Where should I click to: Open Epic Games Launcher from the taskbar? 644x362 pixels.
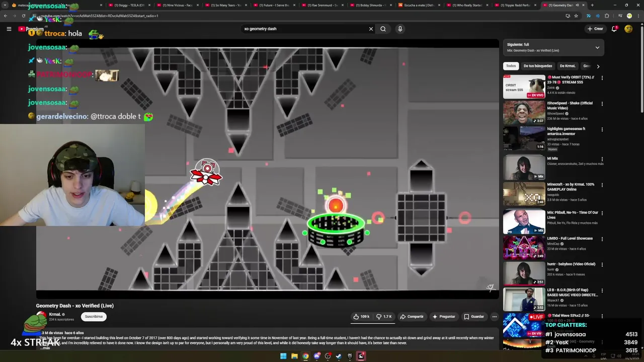(x=350, y=356)
